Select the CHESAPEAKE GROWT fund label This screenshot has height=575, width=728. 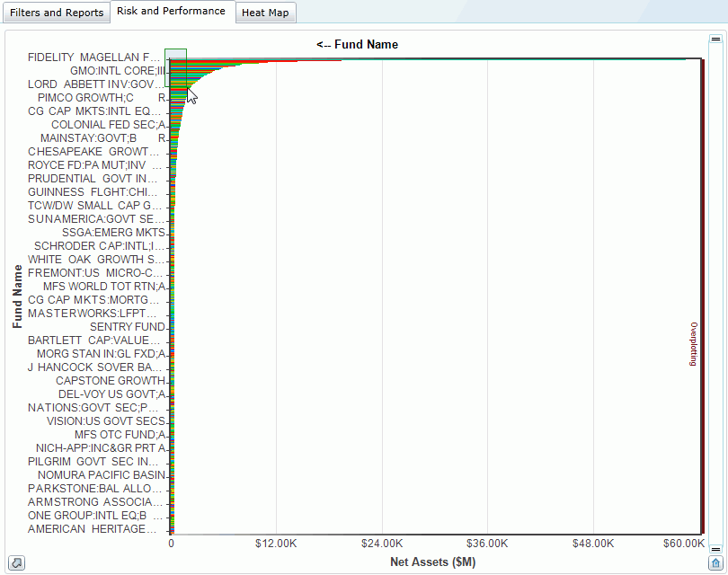(93, 151)
